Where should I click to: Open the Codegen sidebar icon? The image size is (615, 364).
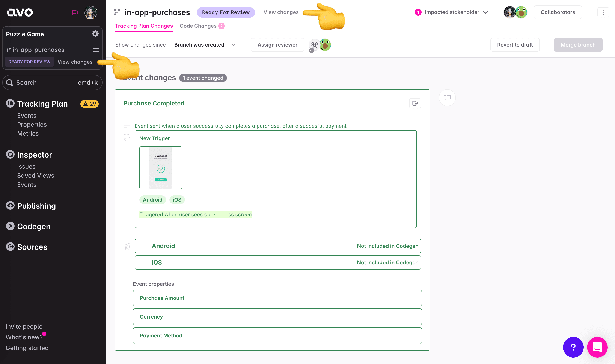pos(10,226)
